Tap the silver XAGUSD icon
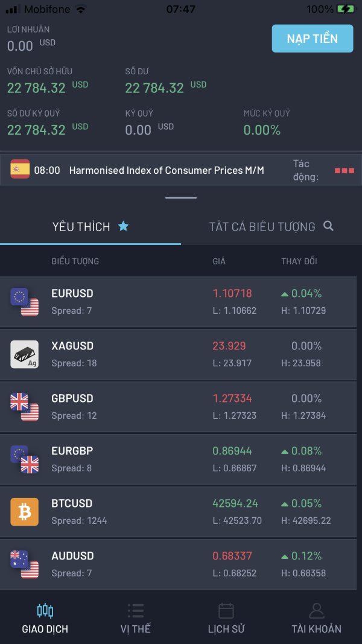Image resolution: width=362 pixels, height=644 pixels. click(25, 354)
